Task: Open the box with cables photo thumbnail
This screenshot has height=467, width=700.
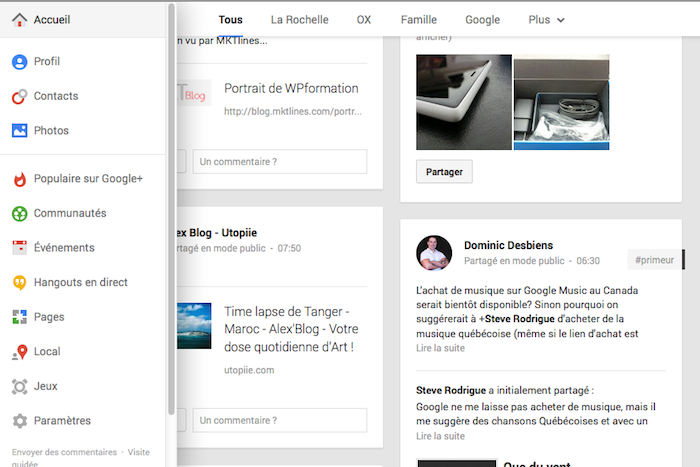Action: click(x=562, y=102)
